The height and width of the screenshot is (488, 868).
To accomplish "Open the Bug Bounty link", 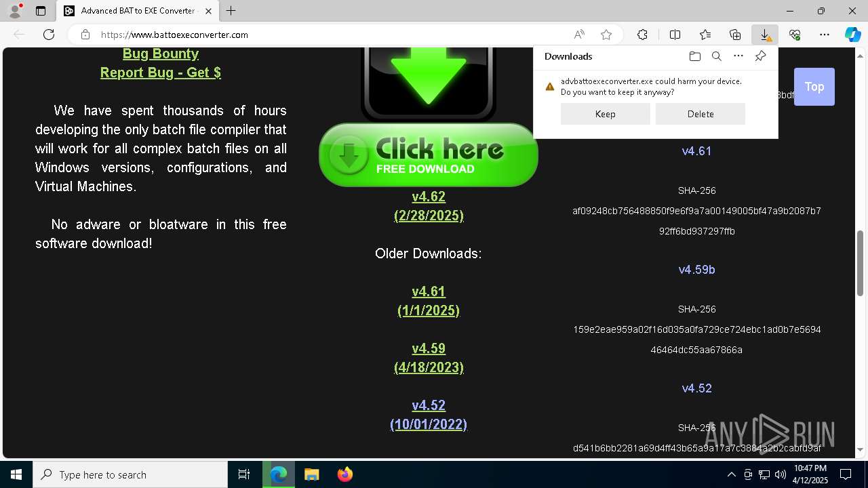I will (x=161, y=54).
